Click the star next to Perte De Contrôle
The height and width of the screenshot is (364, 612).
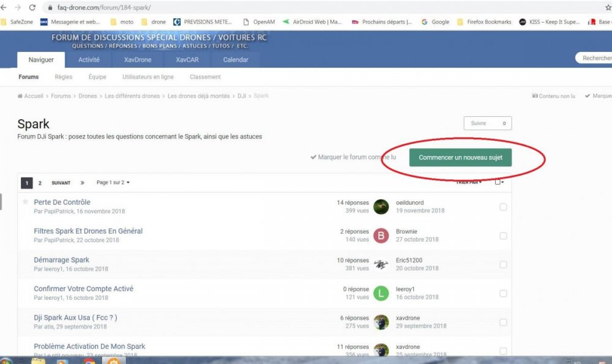pyautogui.click(x=25, y=202)
